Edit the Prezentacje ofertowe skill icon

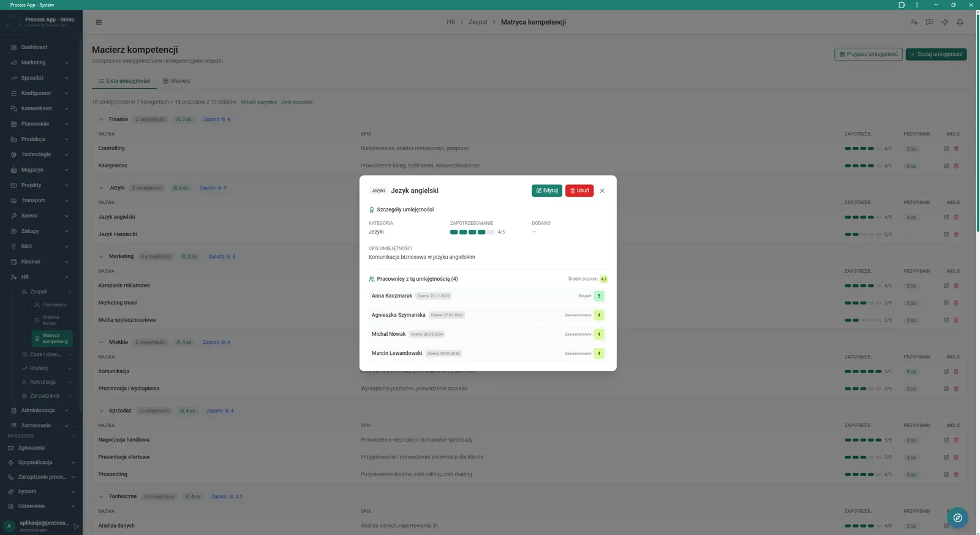point(946,457)
